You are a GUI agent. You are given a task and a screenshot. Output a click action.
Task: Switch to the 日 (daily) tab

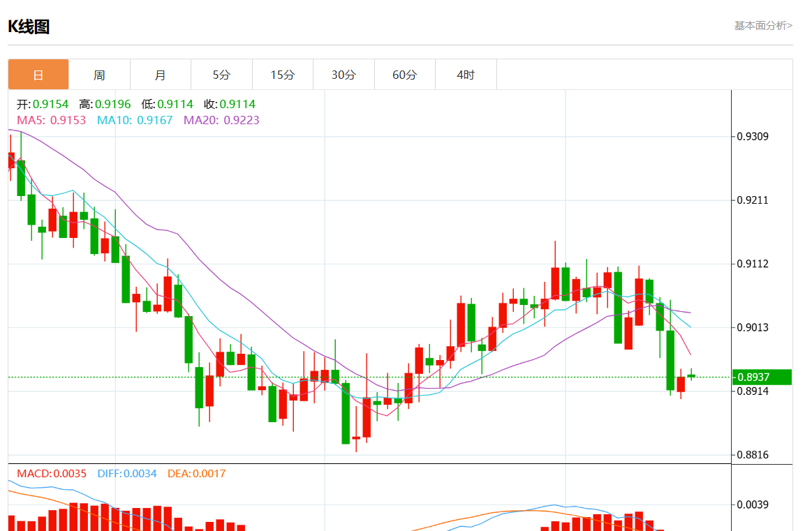38,75
